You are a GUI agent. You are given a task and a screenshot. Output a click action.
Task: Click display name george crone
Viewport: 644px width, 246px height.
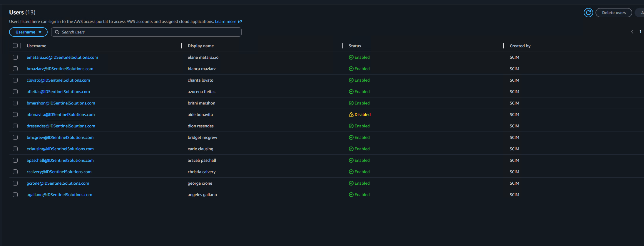[x=200, y=183]
